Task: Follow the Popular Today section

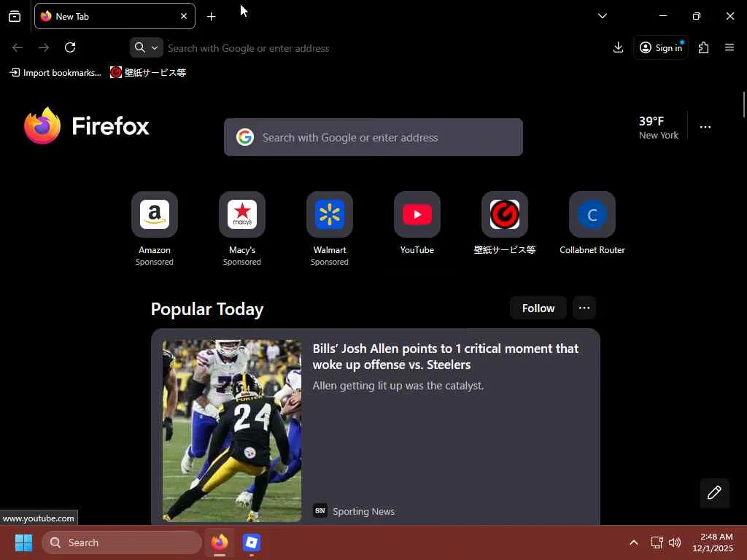Action: coord(538,308)
